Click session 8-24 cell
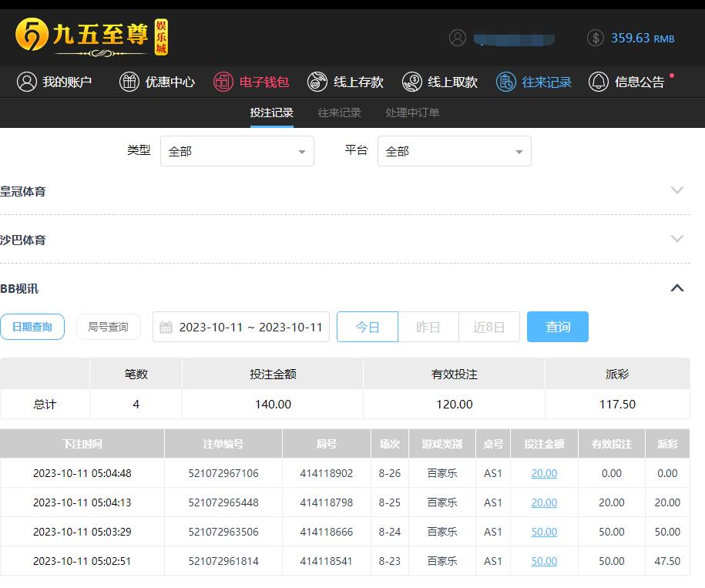Screen dimensions: 705x588 389,532
